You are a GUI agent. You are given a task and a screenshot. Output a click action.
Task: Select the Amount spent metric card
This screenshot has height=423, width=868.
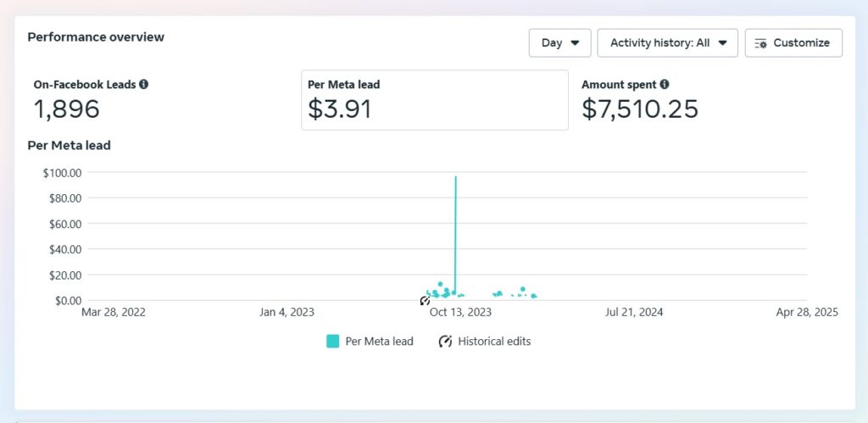click(x=709, y=100)
